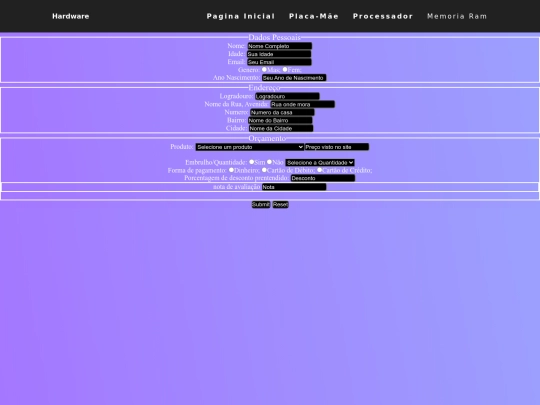540x405 pixels.
Task: Click the Forma de pagamento label
Action: tap(197, 170)
